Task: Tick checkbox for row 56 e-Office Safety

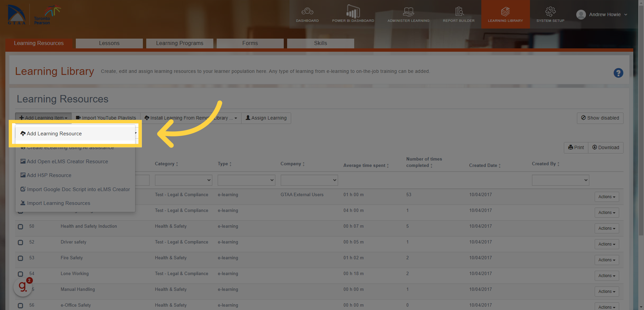Action: click(20, 306)
